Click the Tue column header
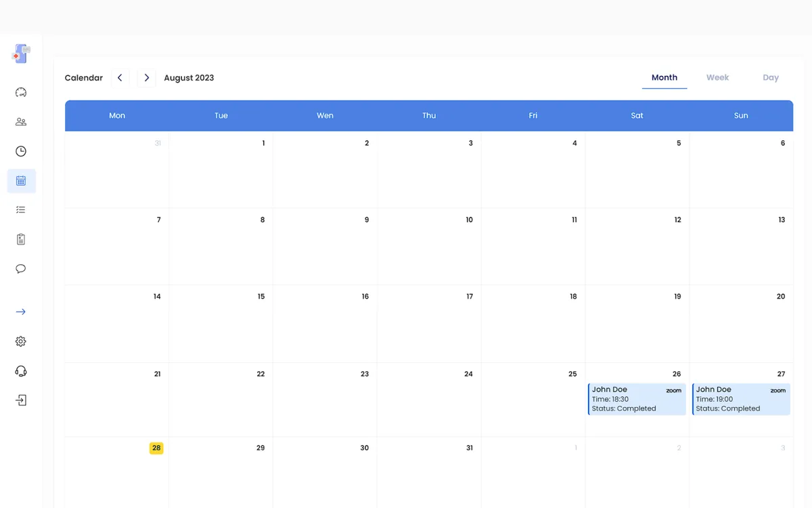This screenshot has height=508, width=812. click(x=221, y=116)
